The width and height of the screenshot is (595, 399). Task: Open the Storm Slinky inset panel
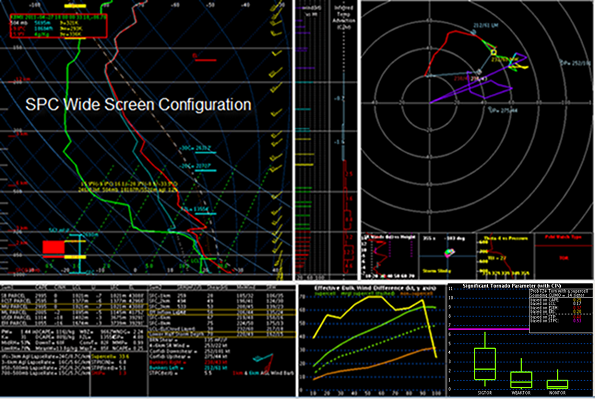pos(447,256)
